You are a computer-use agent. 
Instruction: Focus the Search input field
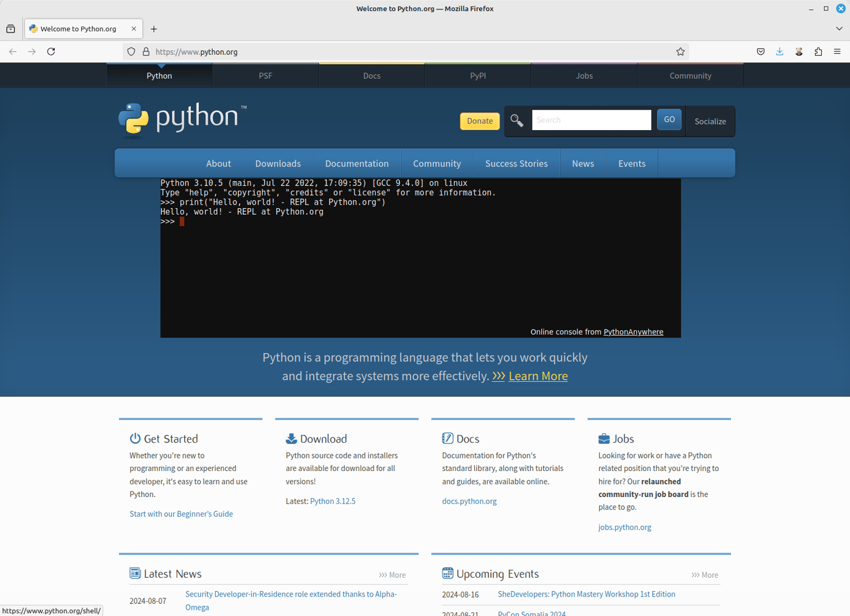coord(592,120)
